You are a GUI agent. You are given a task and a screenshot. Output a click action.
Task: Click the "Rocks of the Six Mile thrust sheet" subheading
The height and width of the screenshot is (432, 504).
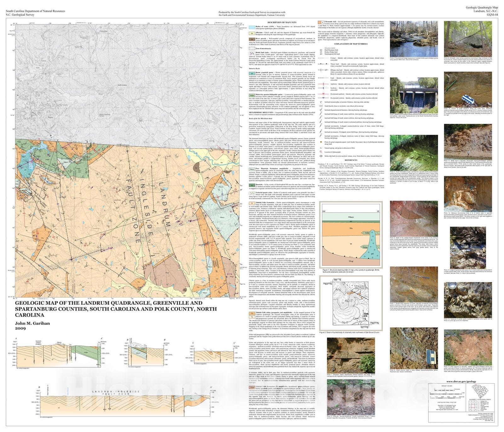coord(261,118)
